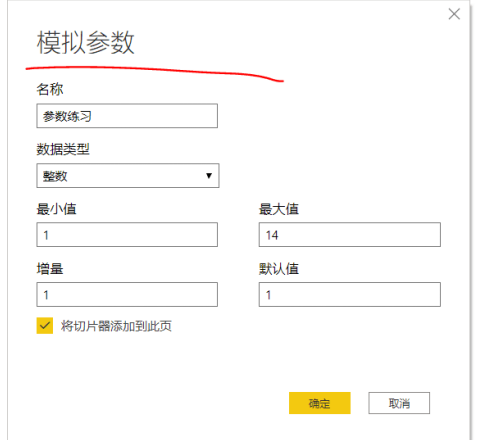Click the 最小值 label
This screenshot has height=440, width=482.
(57, 209)
